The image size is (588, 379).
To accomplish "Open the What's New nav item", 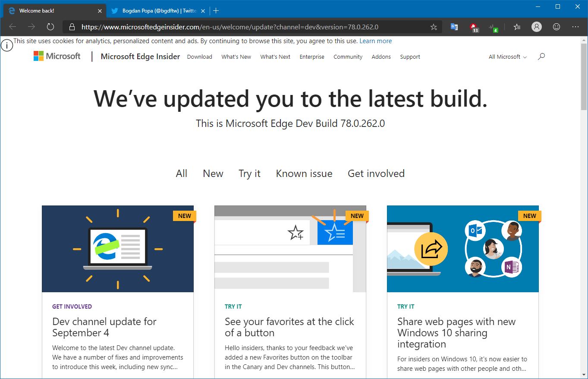I will pos(236,57).
